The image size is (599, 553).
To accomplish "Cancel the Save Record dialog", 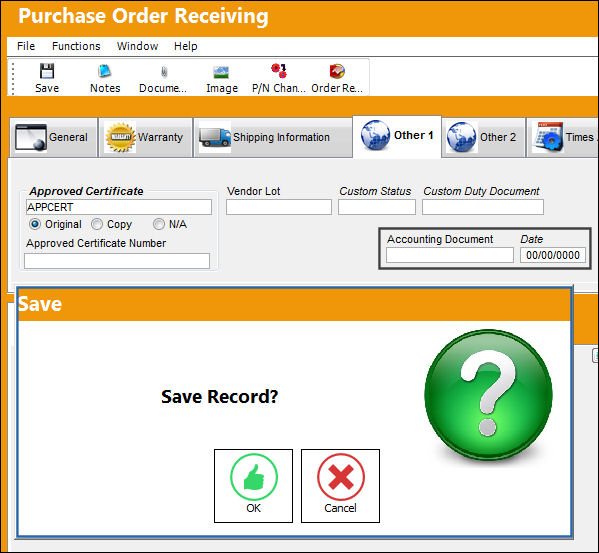I will [x=340, y=486].
